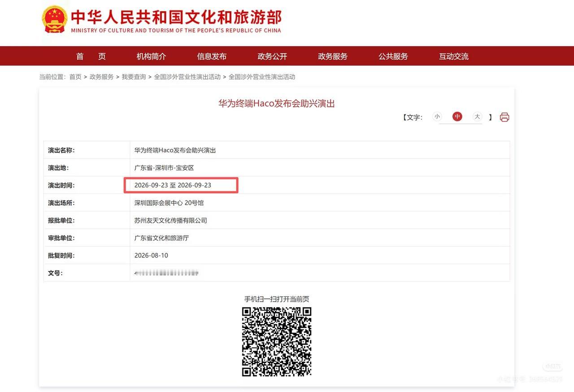Click 首页 breadcrumb link
Screen dimensions: 574x392
tap(75, 77)
